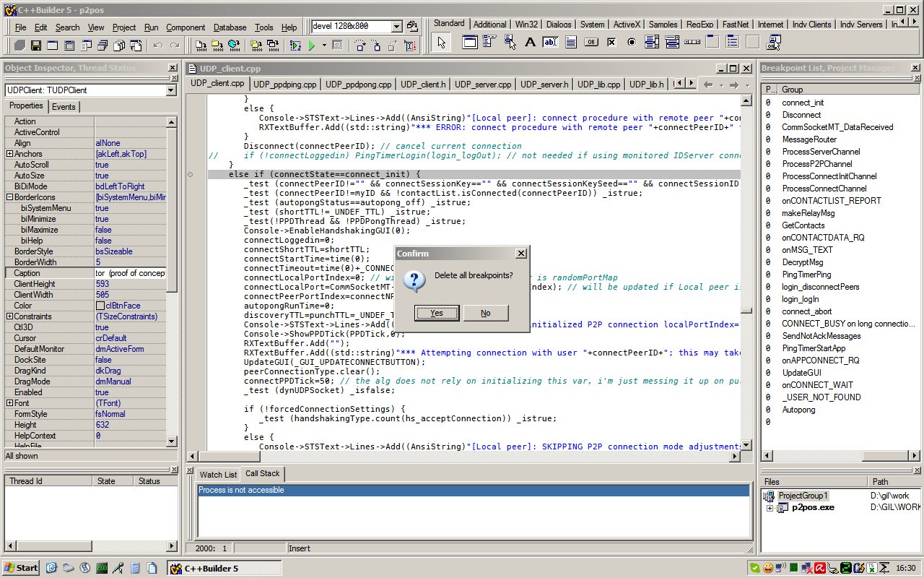
Task: Click the green Run program arrow
Action: click(x=312, y=46)
